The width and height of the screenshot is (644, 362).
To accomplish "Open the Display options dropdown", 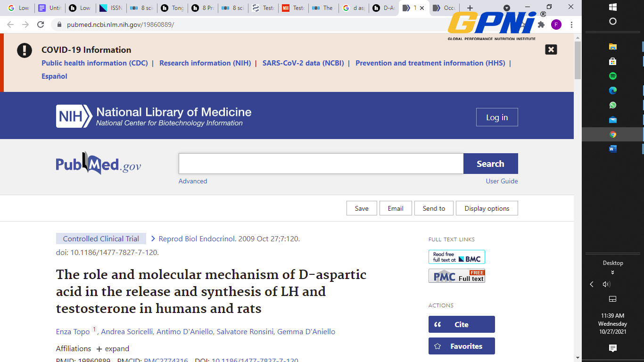I will point(487,208).
